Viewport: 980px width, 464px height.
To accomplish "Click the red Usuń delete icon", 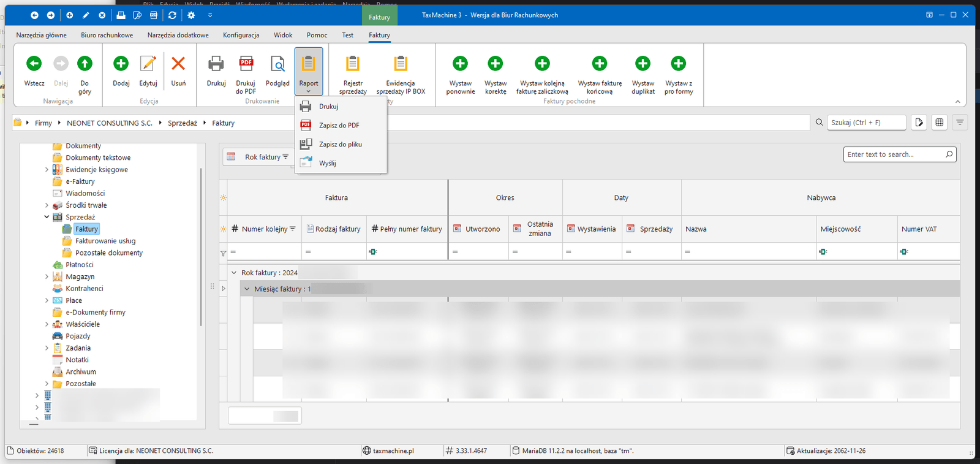I will (178, 64).
